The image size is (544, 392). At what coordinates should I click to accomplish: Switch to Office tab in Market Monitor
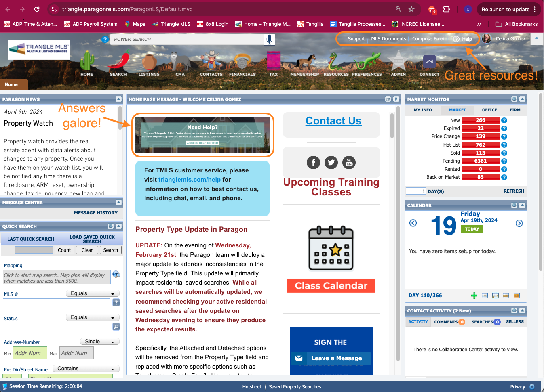(x=489, y=110)
